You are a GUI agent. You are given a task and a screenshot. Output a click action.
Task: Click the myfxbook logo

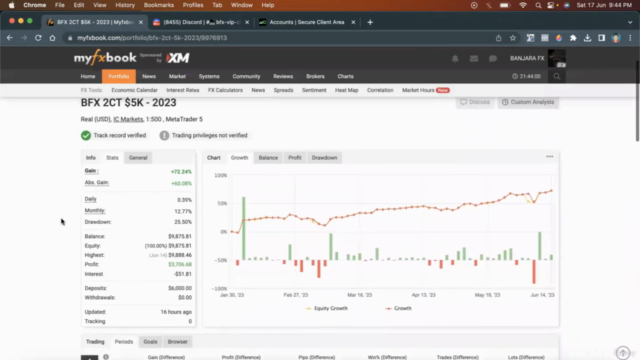pos(105,58)
